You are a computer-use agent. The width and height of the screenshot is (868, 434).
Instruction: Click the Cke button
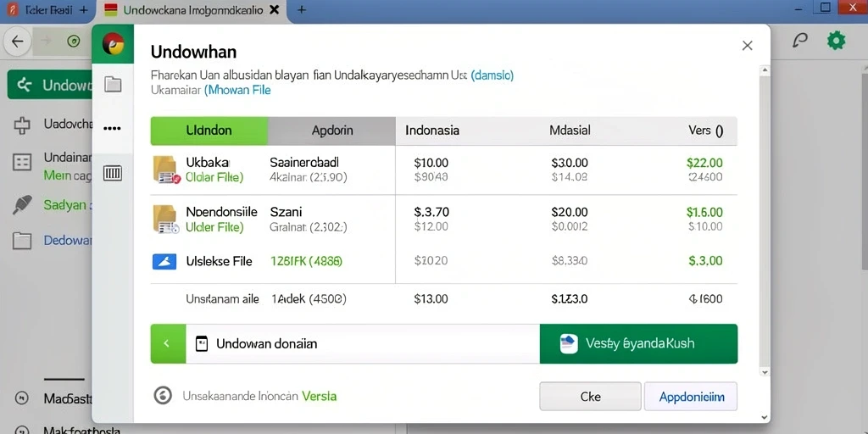point(590,397)
